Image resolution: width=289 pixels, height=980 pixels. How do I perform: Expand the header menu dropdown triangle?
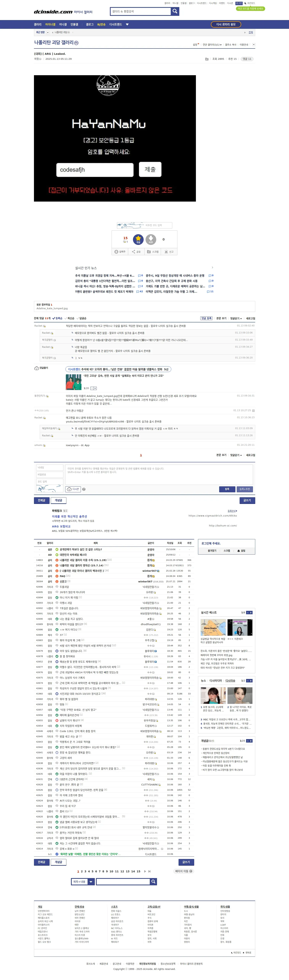(x=127, y=24)
